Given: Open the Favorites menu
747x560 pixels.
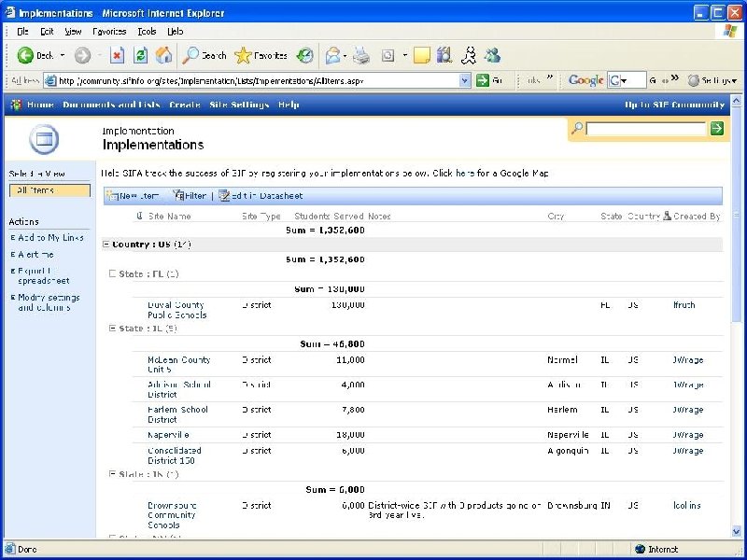Looking at the screenshot, I should tap(109, 32).
